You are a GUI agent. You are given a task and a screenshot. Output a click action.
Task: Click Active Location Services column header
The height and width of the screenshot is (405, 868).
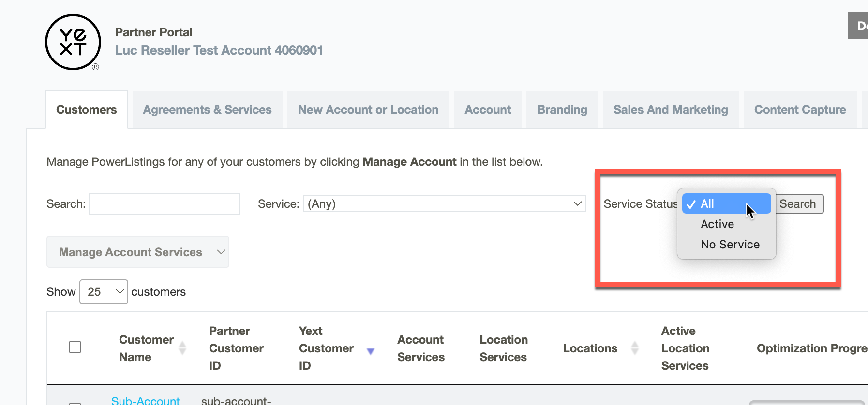(x=685, y=348)
